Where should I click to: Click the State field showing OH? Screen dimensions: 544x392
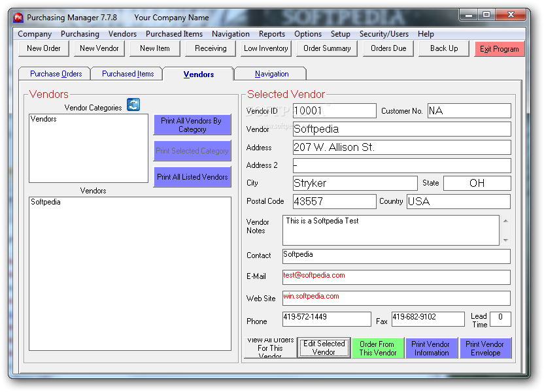tap(477, 183)
